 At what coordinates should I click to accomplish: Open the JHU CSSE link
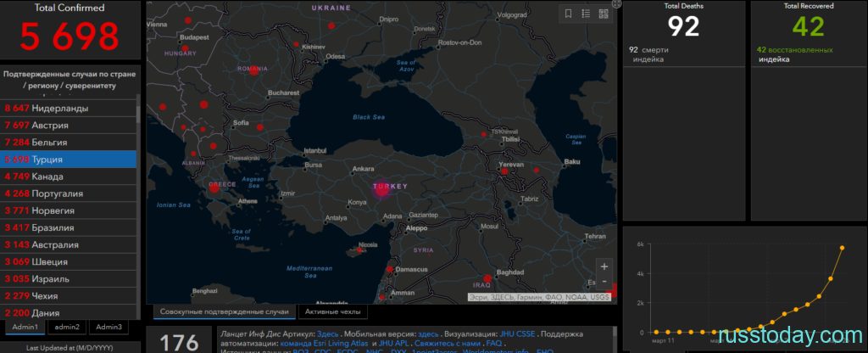click(518, 334)
